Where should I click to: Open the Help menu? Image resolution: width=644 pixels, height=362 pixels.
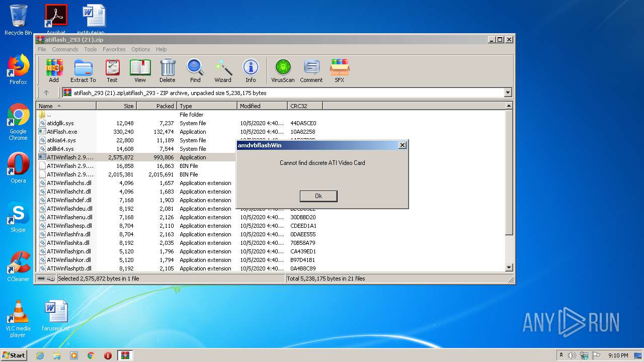coord(161,49)
